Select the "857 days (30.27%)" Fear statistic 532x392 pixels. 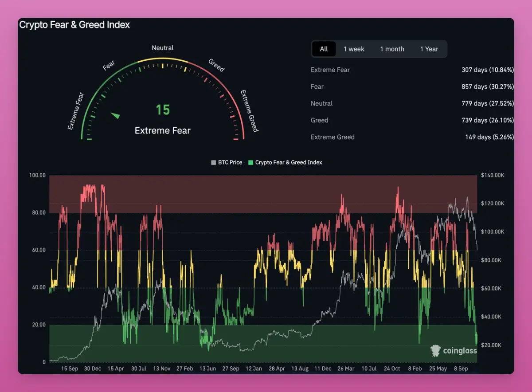pyautogui.click(x=487, y=87)
